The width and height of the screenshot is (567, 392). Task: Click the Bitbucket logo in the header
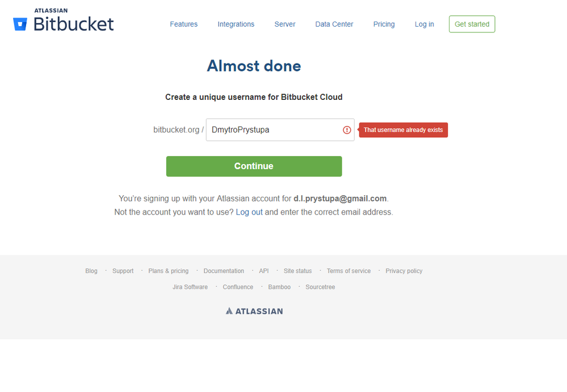point(63,20)
